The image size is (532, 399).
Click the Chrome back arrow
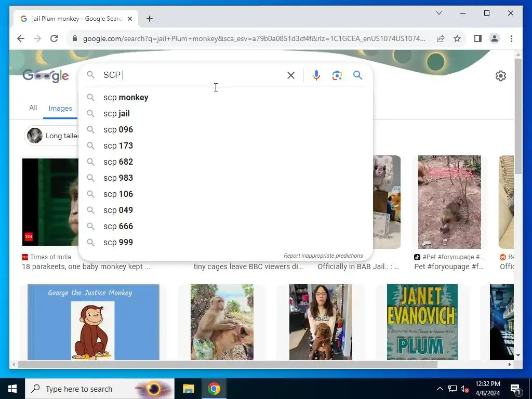[x=21, y=38]
